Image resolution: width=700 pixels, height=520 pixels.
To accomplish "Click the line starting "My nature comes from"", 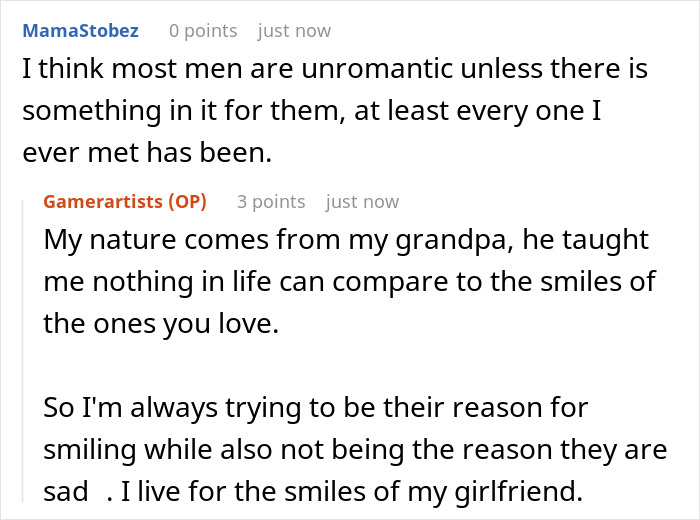I will (x=346, y=241).
